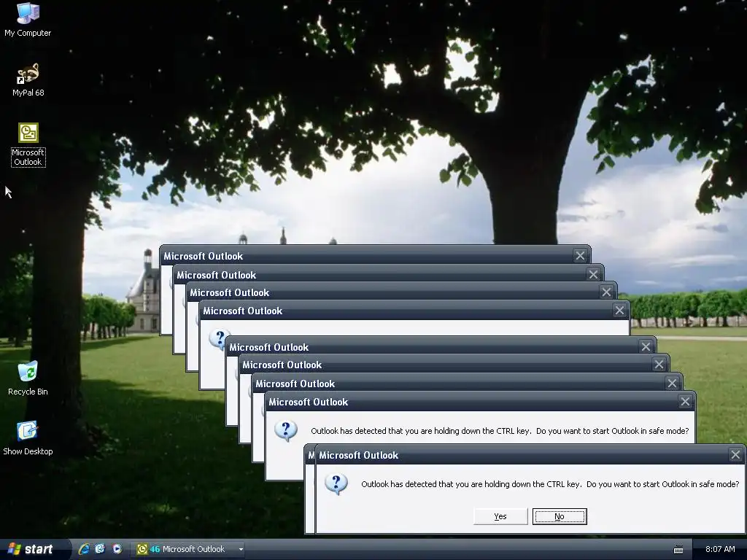Click the front dialog's safe mode message text

550,484
